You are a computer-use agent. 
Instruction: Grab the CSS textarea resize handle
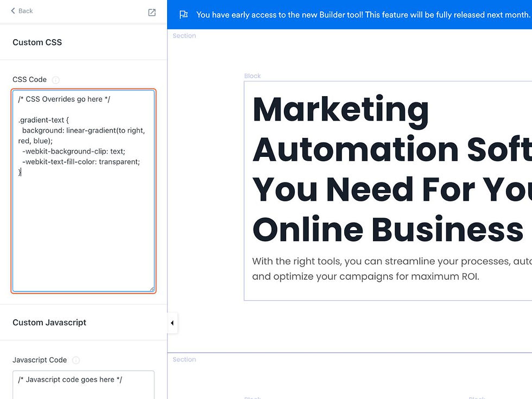tap(152, 289)
